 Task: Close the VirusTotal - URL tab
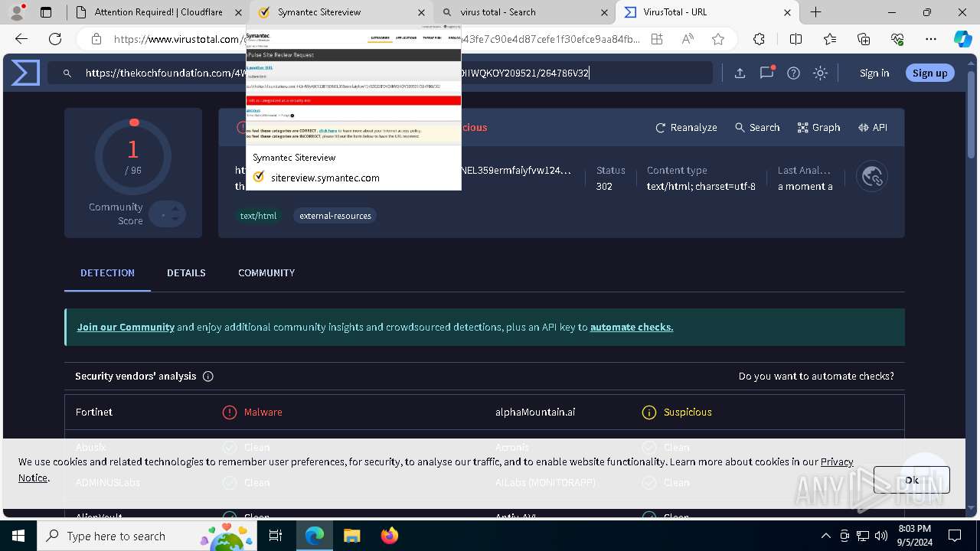787,12
